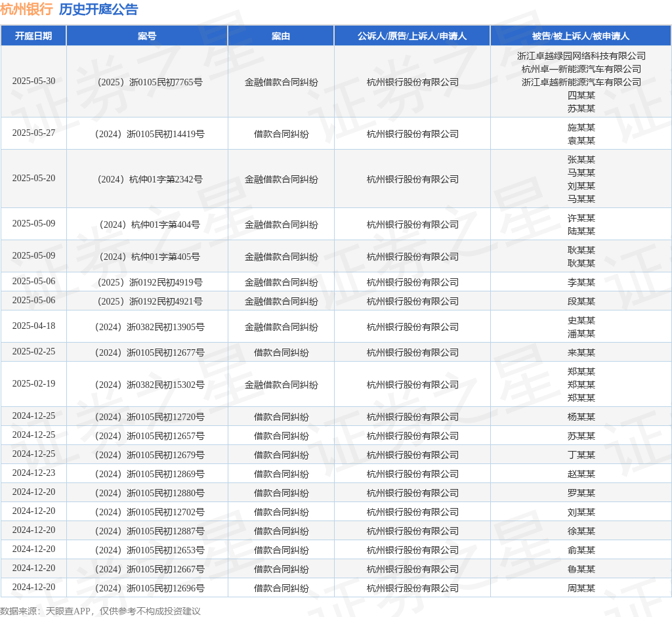
Task: Click defendant 俞某某
Action: click(x=581, y=550)
